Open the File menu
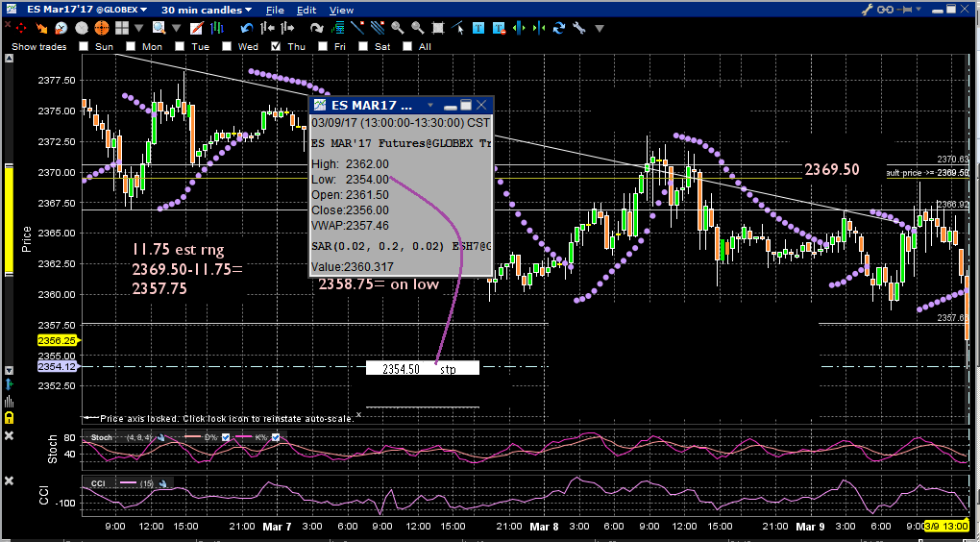Image resolution: width=980 pixels, height=542 pixels. tap(275, 10)
